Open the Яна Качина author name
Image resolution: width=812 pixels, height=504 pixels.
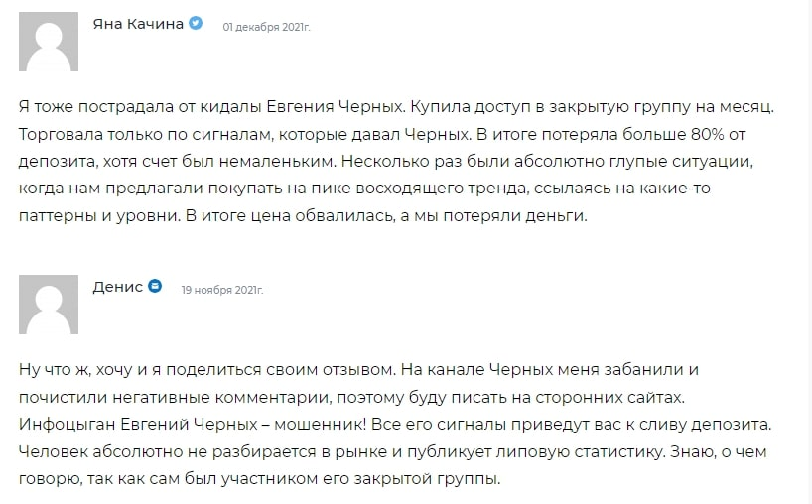(x=137, y=24)
